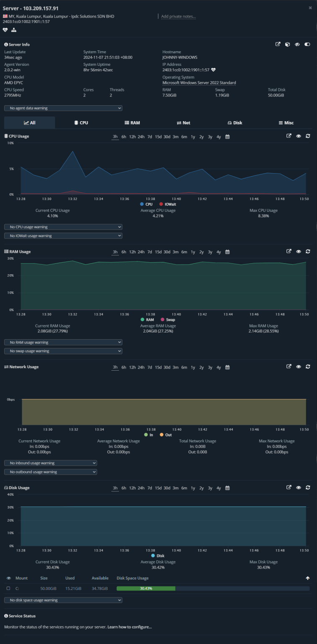Open the Learn how to configure link
The height and width of the screenshot is (644, 317).
(129, 627)
